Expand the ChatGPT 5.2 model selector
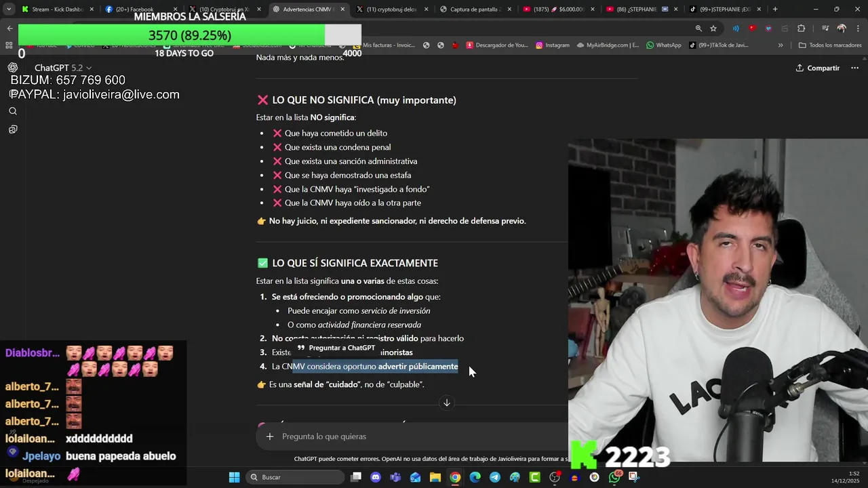This screenshot has width=868, height=488. 63,68
